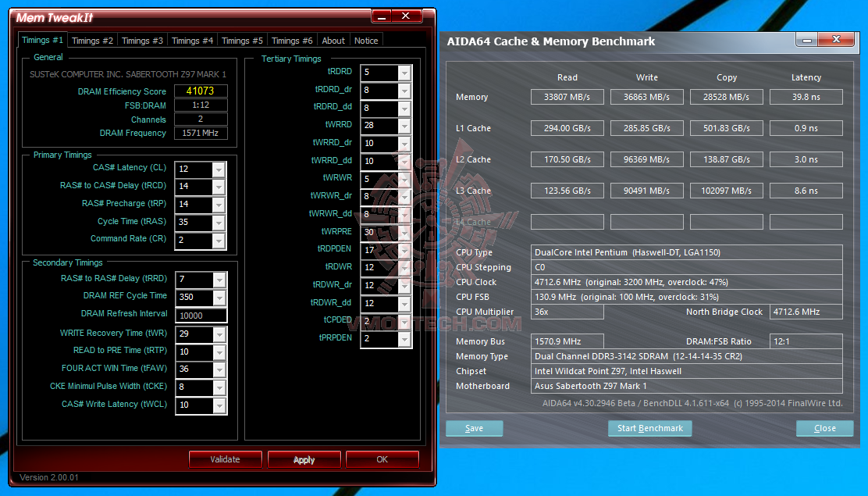Image resolution: width=868 pixels, height=496 pixels.
Task: Open the tWRWR_dr dropdown
Action: tap(404, 197)
